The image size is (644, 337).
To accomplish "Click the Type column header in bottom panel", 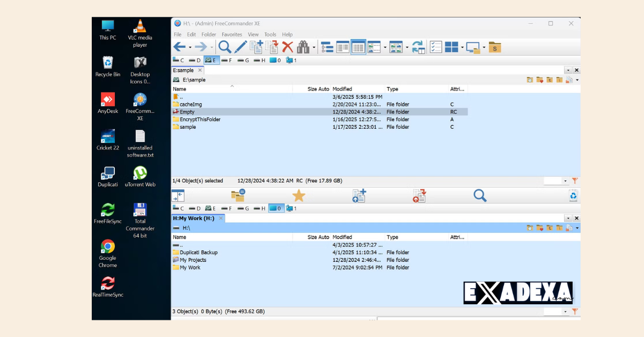I will pos(392,237).
